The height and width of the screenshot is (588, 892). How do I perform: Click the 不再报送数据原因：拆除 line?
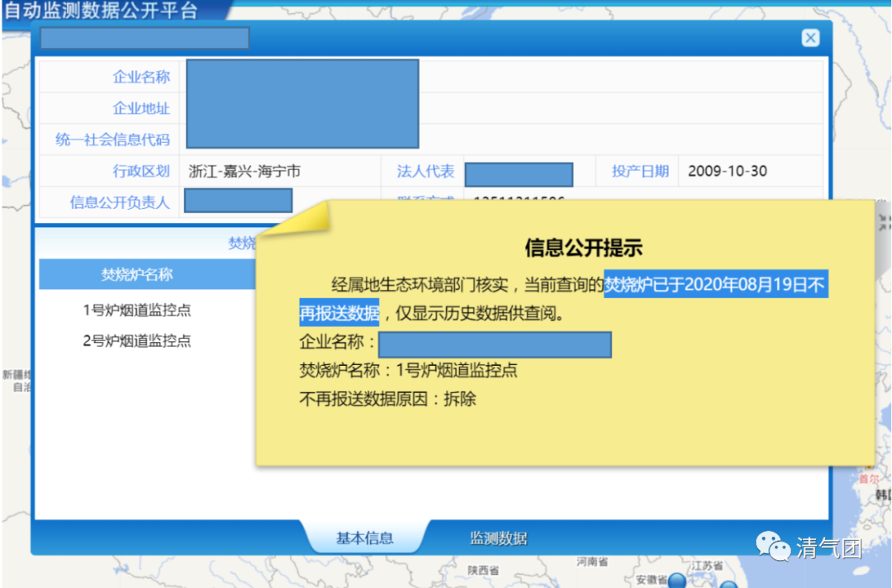(387, 400)
